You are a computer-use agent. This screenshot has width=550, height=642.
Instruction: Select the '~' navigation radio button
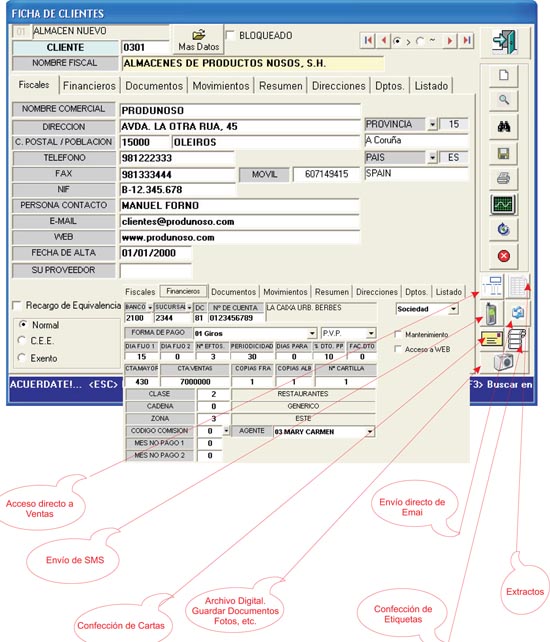pyautogui.click(x=419, y=41)
